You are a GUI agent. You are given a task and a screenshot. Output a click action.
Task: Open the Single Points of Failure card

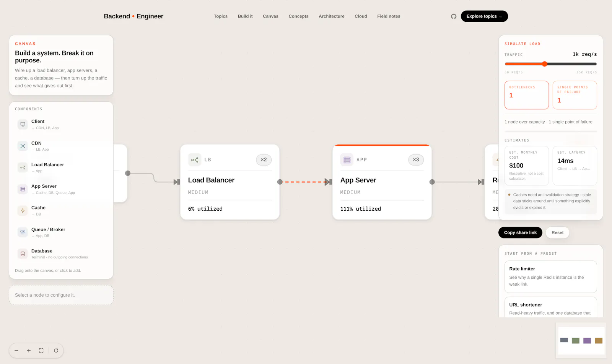tap(575, 95)
